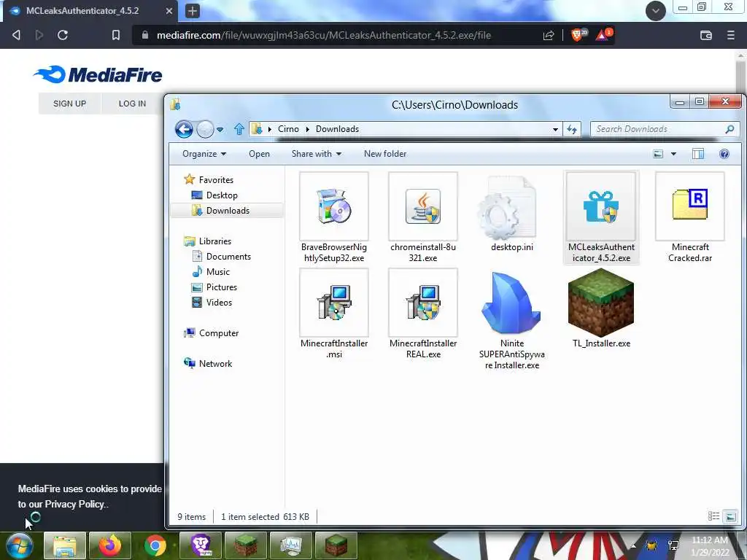
Task: Click the browser URL address bar
Action: [324, 35]
